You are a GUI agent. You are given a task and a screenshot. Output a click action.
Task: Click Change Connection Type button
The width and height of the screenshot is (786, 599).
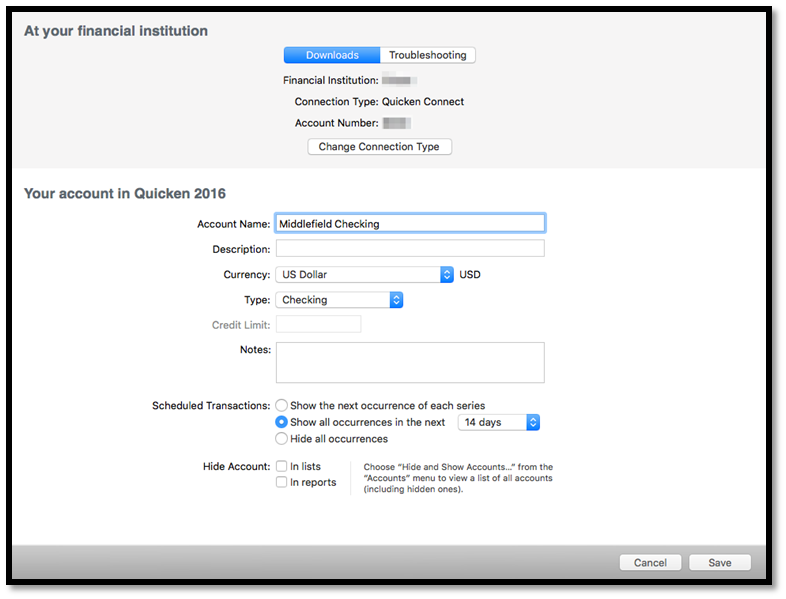point(379,147)
